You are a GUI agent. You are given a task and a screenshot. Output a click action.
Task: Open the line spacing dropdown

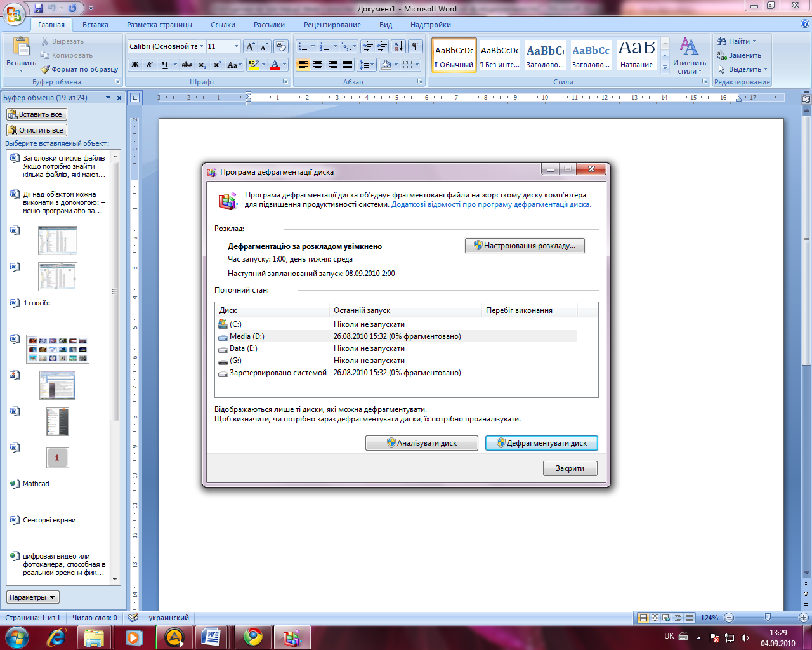pyautogui.click(x=366, y=65)
